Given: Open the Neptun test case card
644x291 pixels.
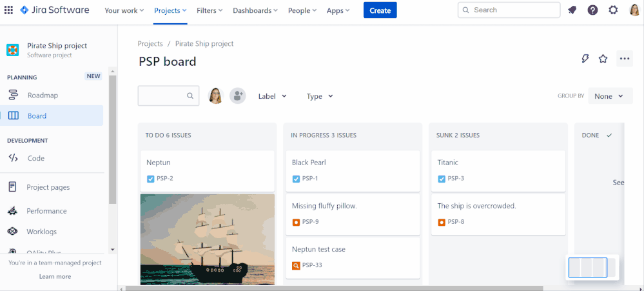Looking at the screenshot, I should point(353,257).
